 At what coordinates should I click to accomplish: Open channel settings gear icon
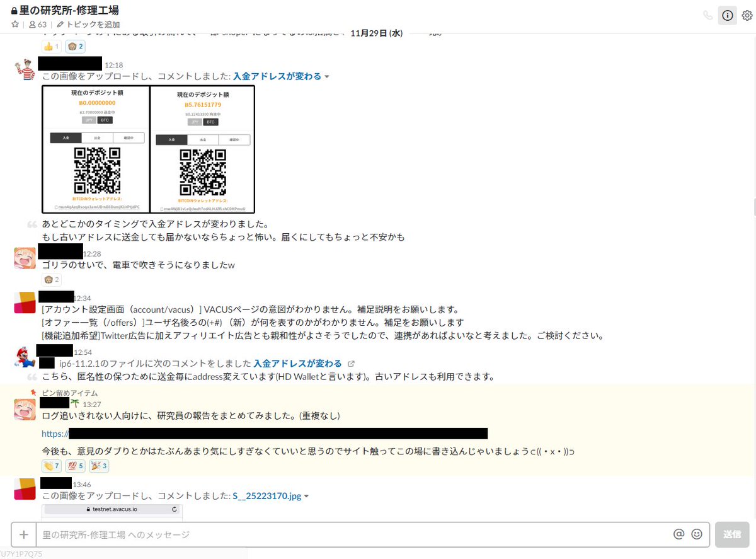click(747, 16)
